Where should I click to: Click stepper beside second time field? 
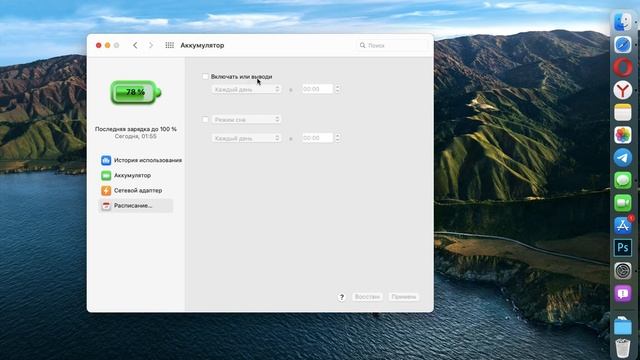[338, 138]
